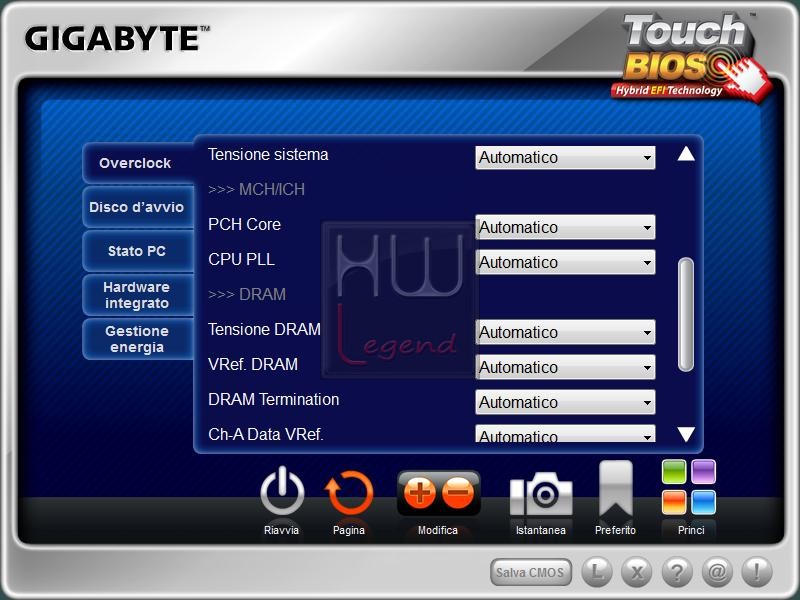Click the round exclamation mark button
The image size is (800, 600).
(757, 572)
